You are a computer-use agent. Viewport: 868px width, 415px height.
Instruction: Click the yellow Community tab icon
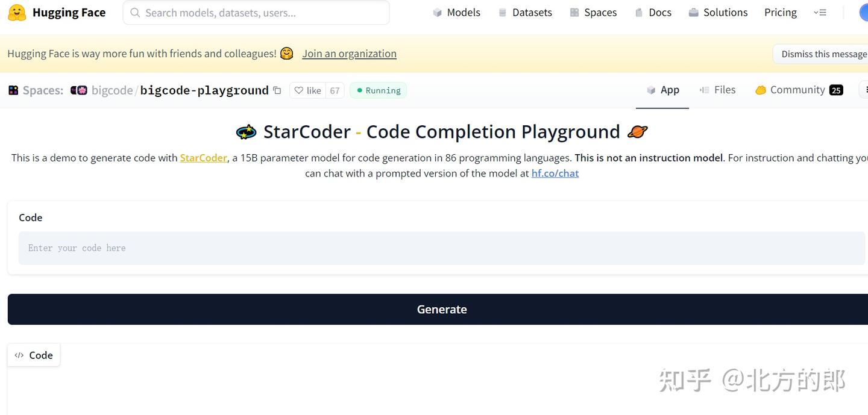(x=761, y=89)
